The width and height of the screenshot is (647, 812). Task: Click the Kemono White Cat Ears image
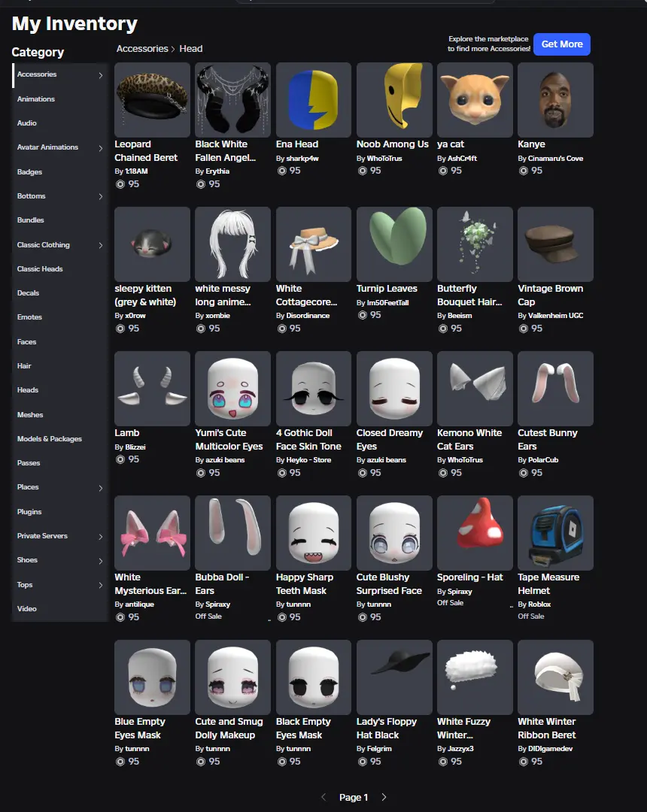(475, 389)
